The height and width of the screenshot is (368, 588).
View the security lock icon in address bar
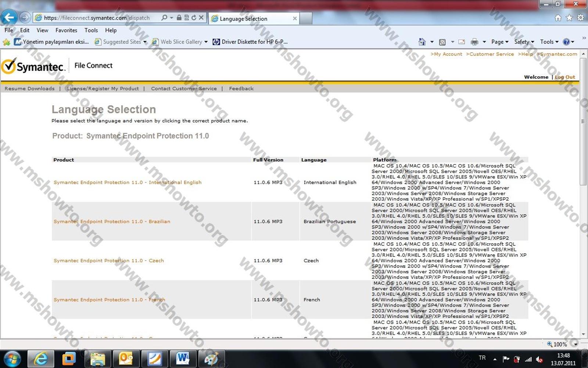click(179, 18)
